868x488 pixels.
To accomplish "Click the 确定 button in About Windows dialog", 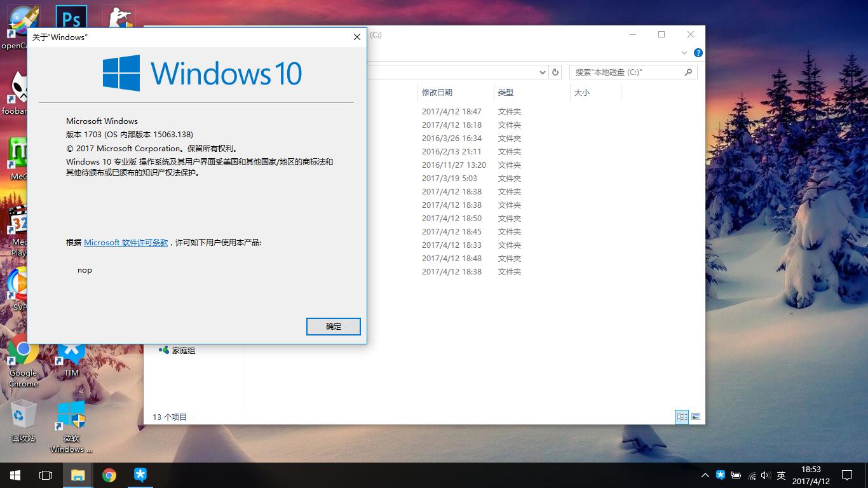I will click(333, 327).
